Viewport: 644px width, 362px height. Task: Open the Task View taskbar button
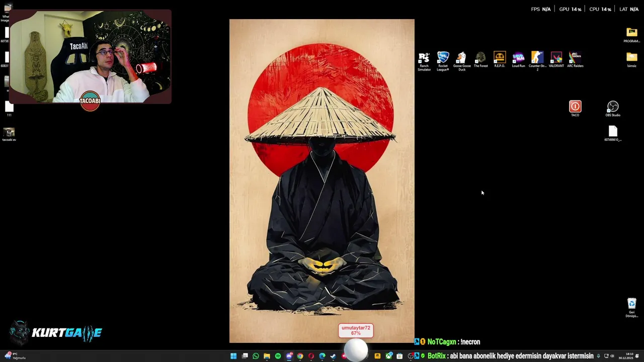click(x=245, y=356)
